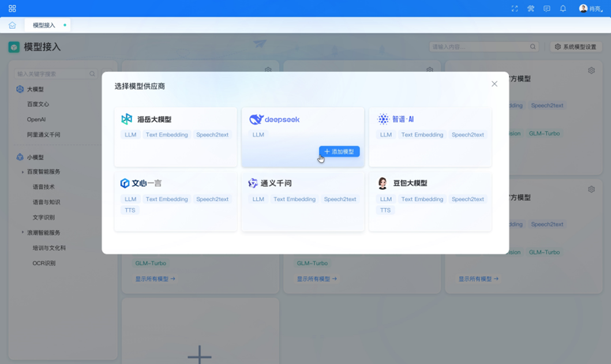The width and height of the screenshot is (611, 364).
Task: Click Speech2text tag on 智谱·AI card
Action: (x=467, y=134)
